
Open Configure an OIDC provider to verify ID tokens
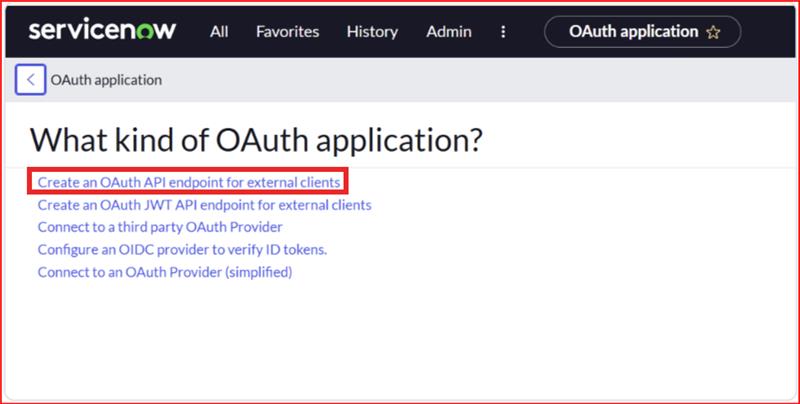tap(182, 250)
